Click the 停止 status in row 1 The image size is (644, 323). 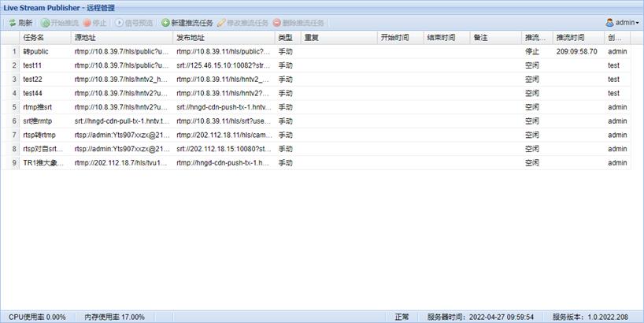[x=532, y=51]
